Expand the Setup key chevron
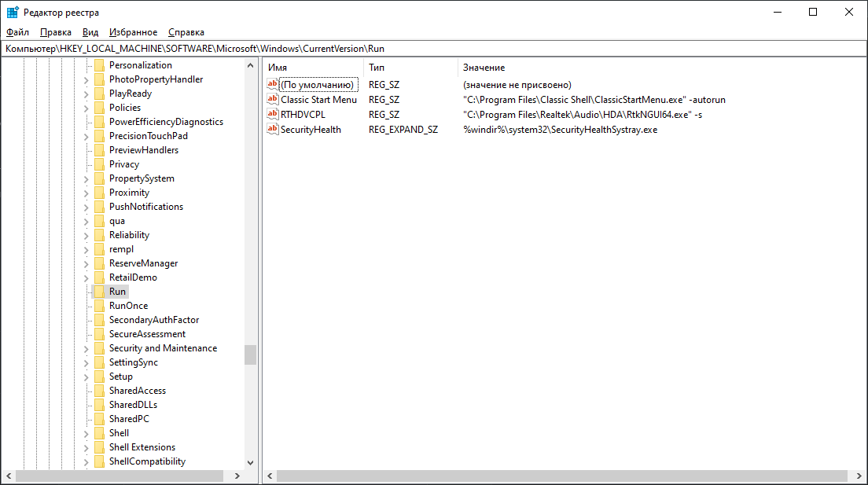This screenshot has width=868, height=485. point(86,377)
